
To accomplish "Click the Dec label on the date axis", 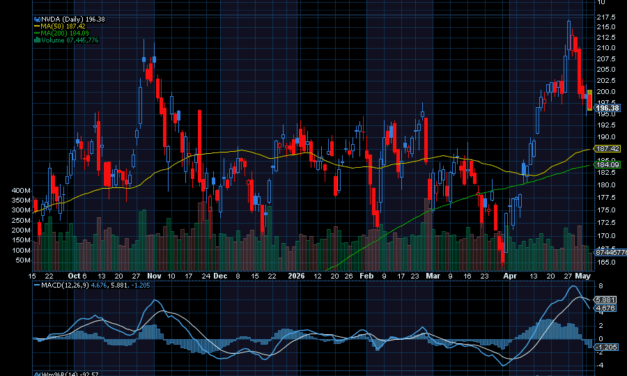I will [x=220, y=276].
